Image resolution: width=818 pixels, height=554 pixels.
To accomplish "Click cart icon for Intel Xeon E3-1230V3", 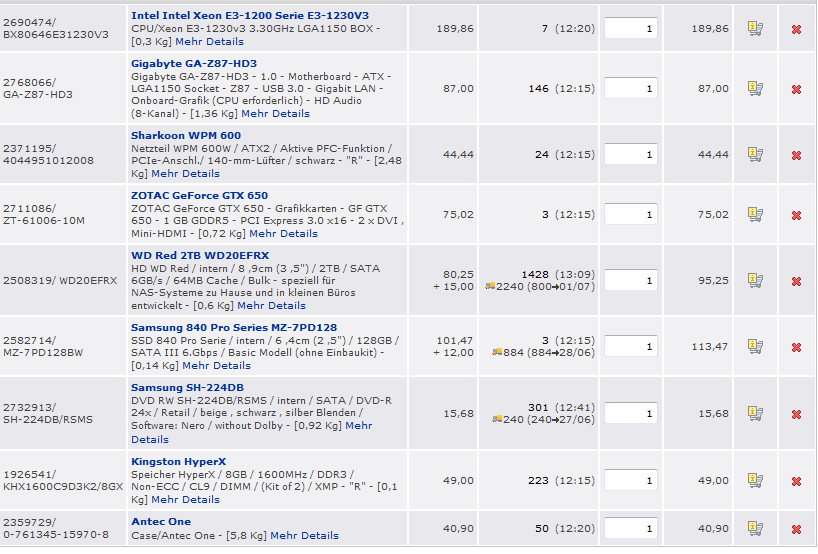I will tap(755, 29).
